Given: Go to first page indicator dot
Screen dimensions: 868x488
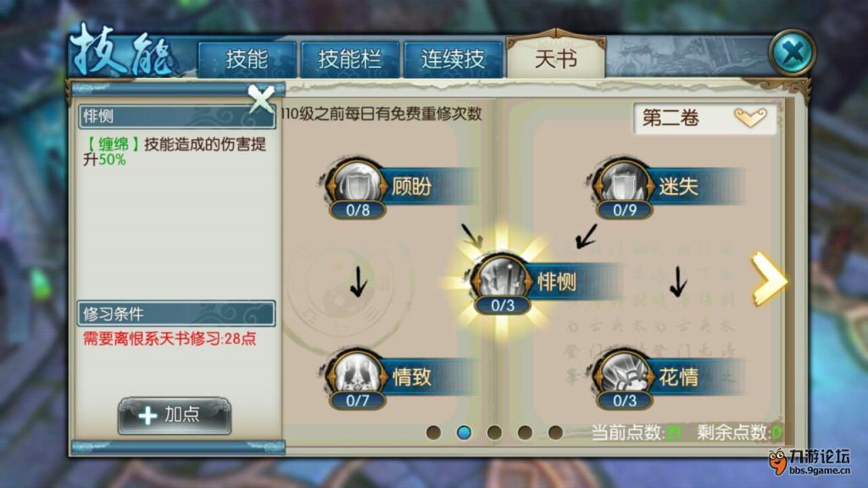Looking at the screenshot, I should (x=434, y=432).
